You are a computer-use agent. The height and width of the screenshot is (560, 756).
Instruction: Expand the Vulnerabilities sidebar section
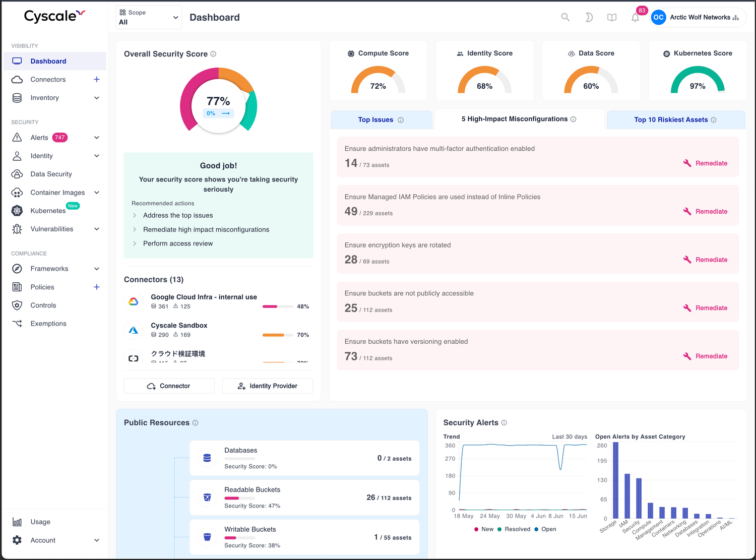coord(53,228)
